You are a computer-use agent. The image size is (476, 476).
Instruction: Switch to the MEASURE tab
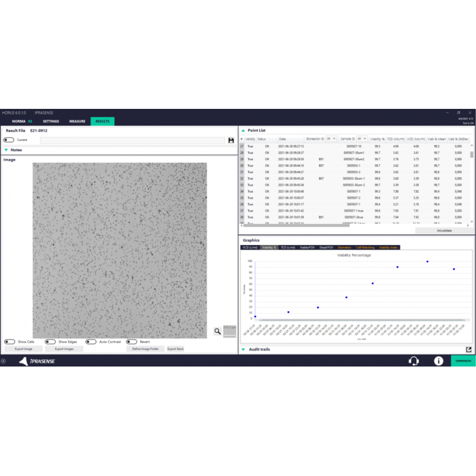pyautogui.click(x=77, y=121)
